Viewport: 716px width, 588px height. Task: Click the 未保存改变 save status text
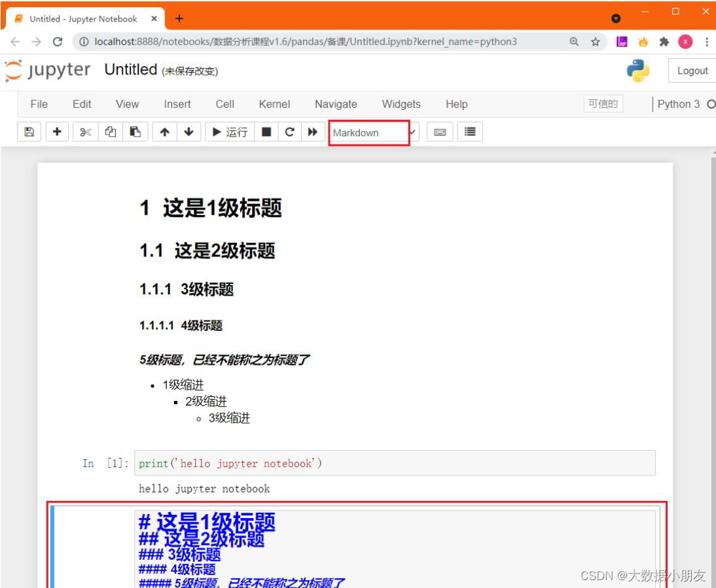click(x=190, y=71)
